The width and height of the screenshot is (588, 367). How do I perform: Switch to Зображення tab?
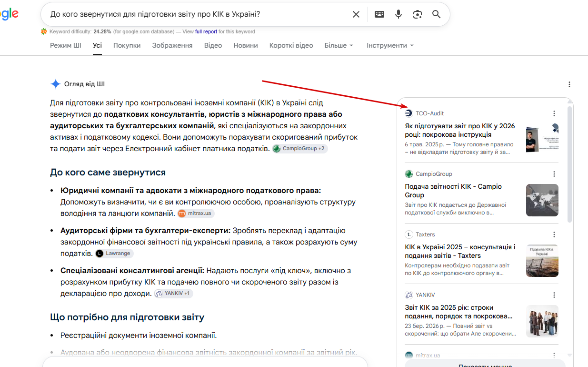(172, 45)
